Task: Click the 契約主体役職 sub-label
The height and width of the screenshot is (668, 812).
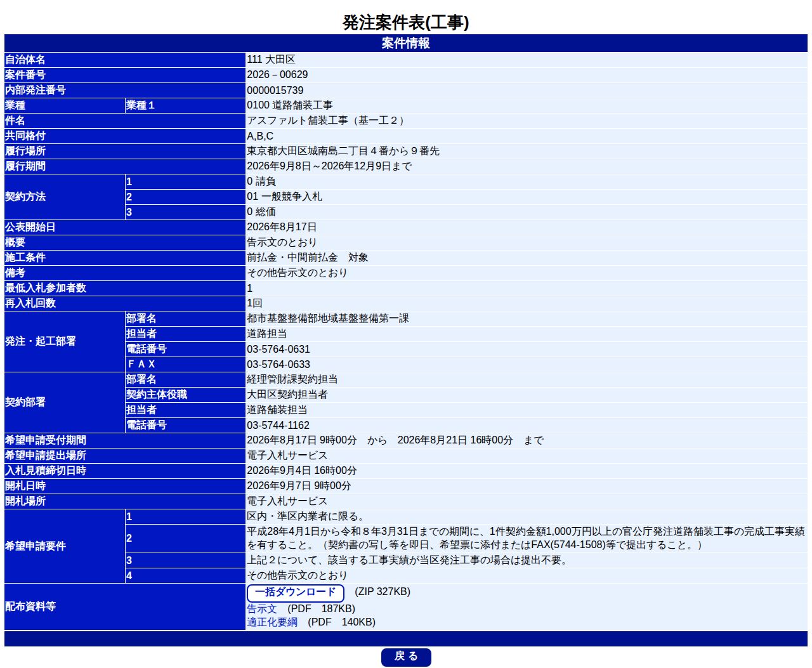Action: pos(157,395)
